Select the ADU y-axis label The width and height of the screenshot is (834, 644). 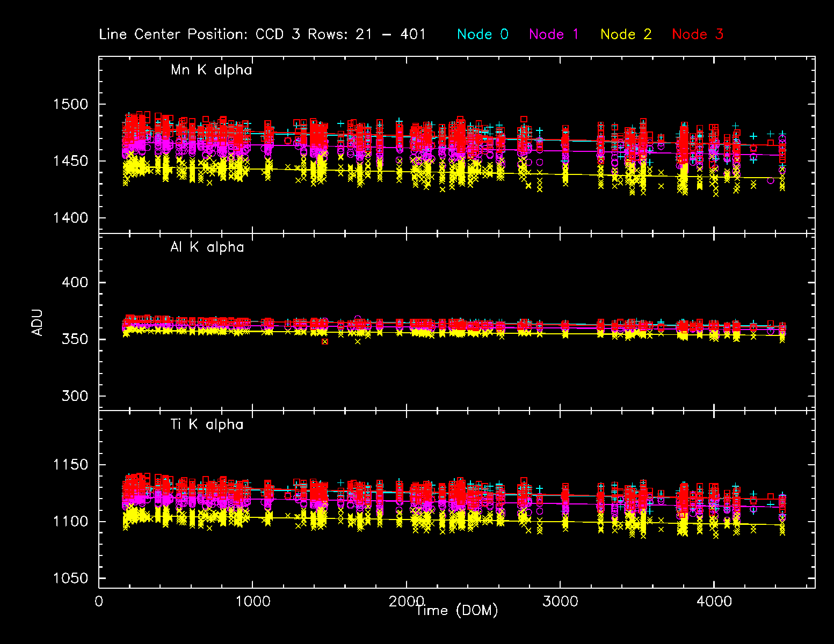coord(37,323)
